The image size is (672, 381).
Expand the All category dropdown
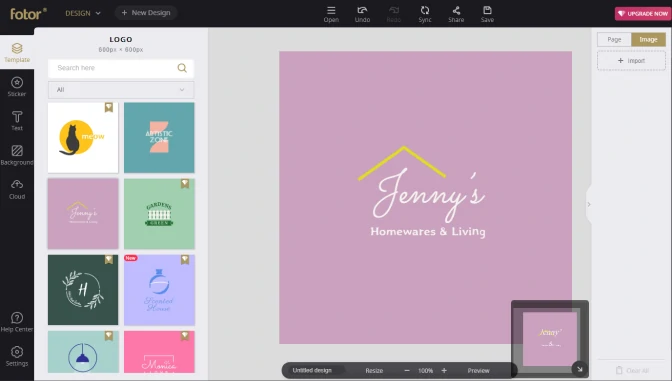coord(121,90)
